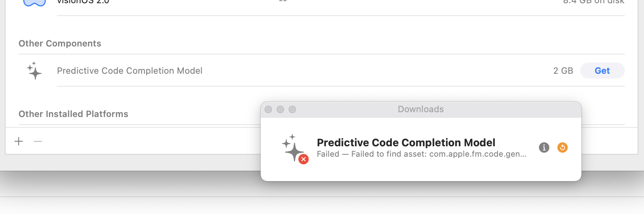
Task: Zoom the Downloads window
Action: click(292, 109)
